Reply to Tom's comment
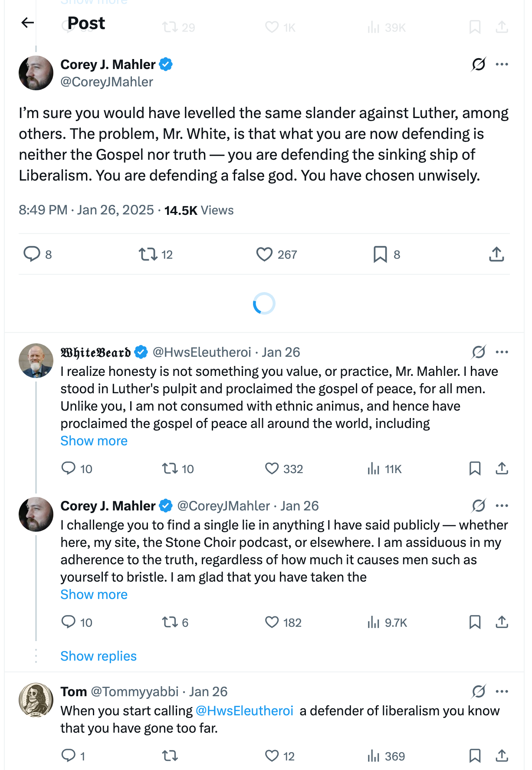This screenshot has height=770, width=532. tap(69, 756)
